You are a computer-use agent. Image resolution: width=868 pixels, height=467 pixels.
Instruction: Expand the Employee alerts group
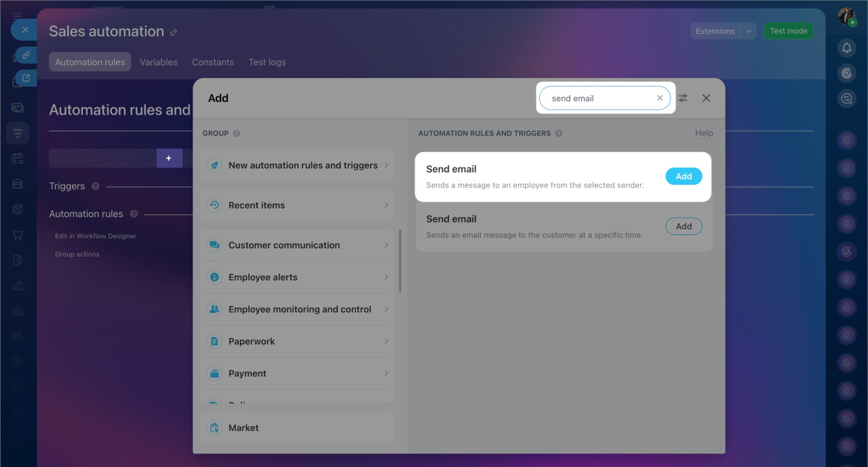(x=298, y=277)
